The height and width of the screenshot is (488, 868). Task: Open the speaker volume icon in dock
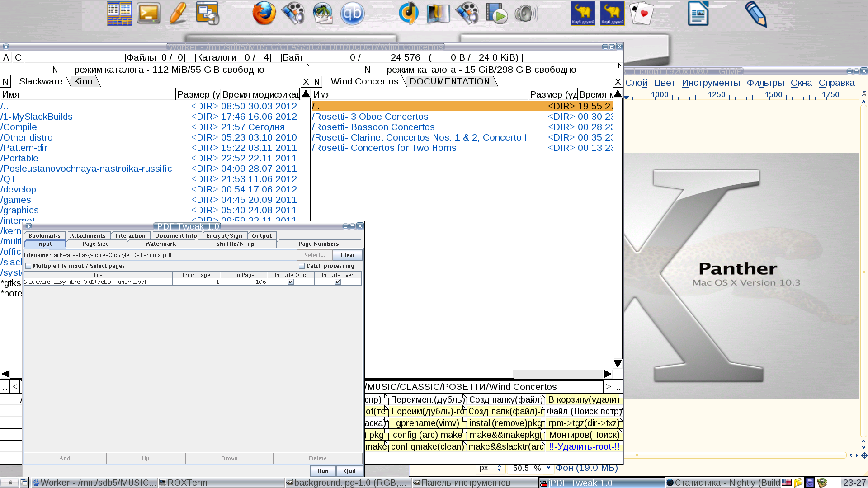click(x=526, y=13)
